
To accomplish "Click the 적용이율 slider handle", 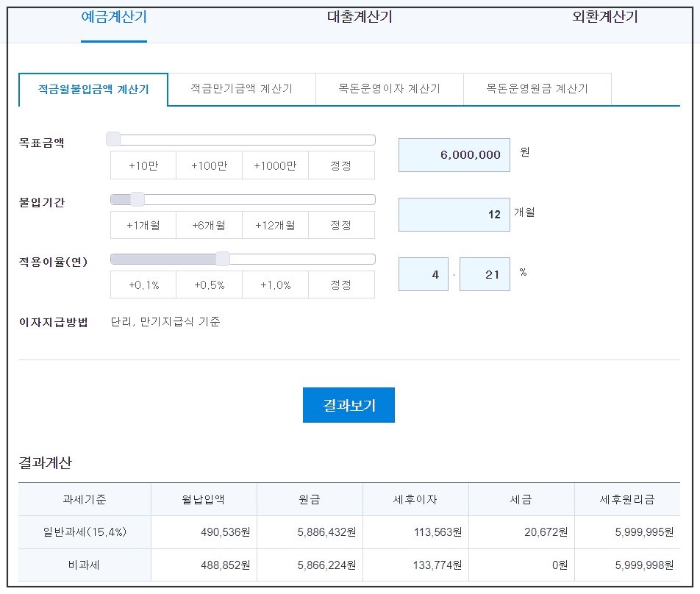I will 223,259.
